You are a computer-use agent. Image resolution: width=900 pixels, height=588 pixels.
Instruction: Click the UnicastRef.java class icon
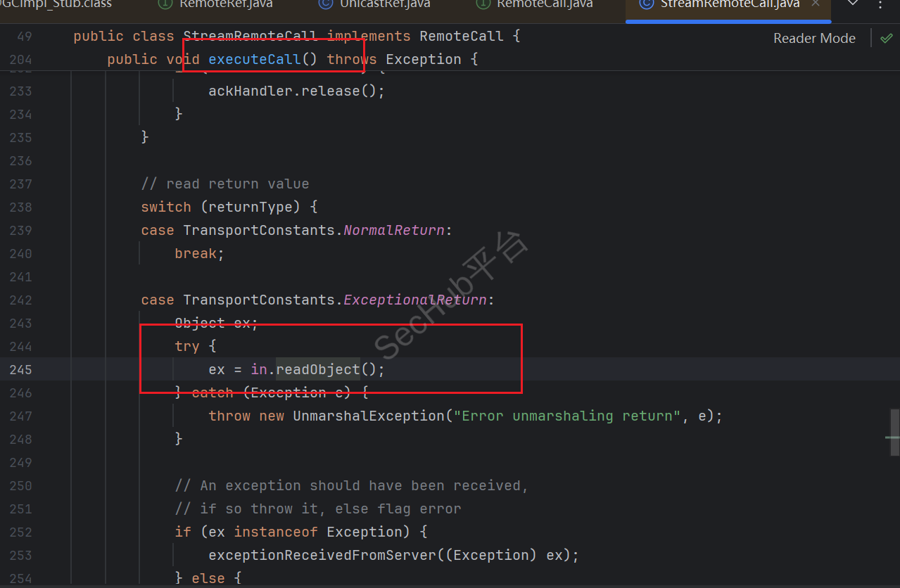click(325, 4)
